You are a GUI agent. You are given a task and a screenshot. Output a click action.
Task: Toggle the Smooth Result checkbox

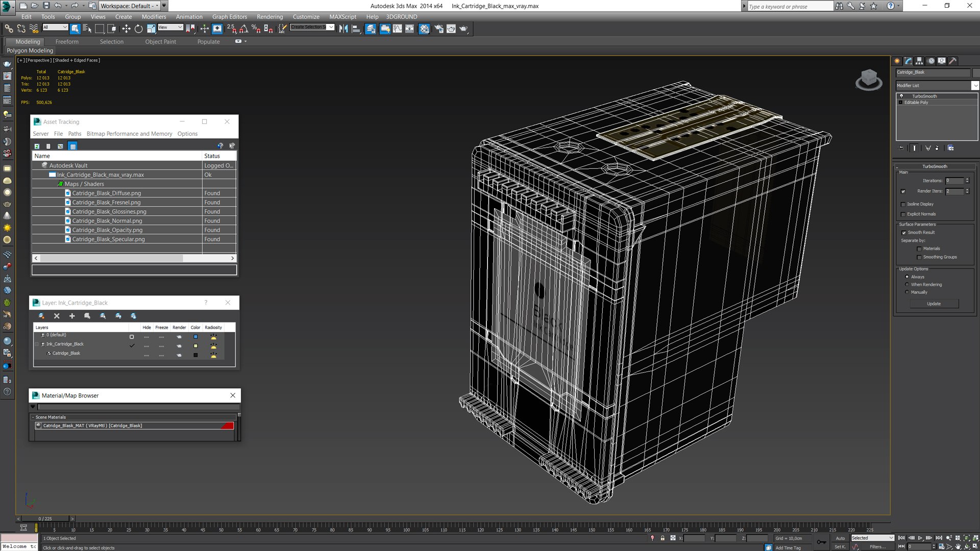click(904, 233)
